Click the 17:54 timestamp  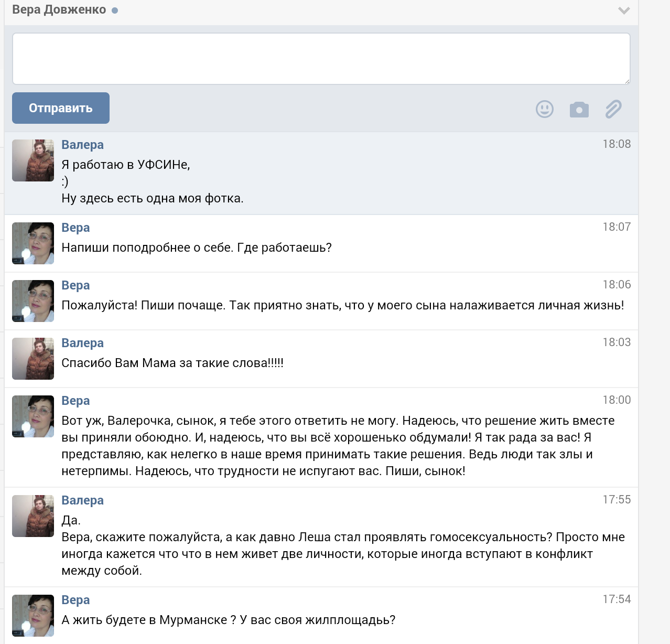tap(617, 599)
